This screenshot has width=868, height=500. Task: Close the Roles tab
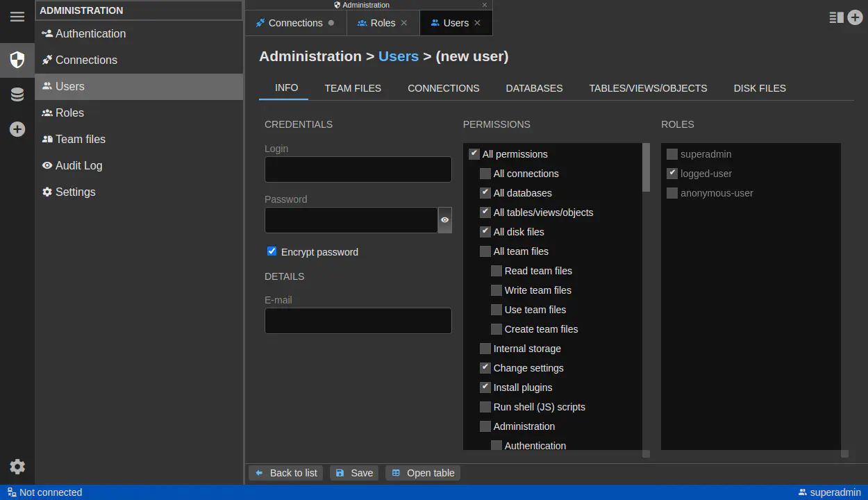coord(404,23)
